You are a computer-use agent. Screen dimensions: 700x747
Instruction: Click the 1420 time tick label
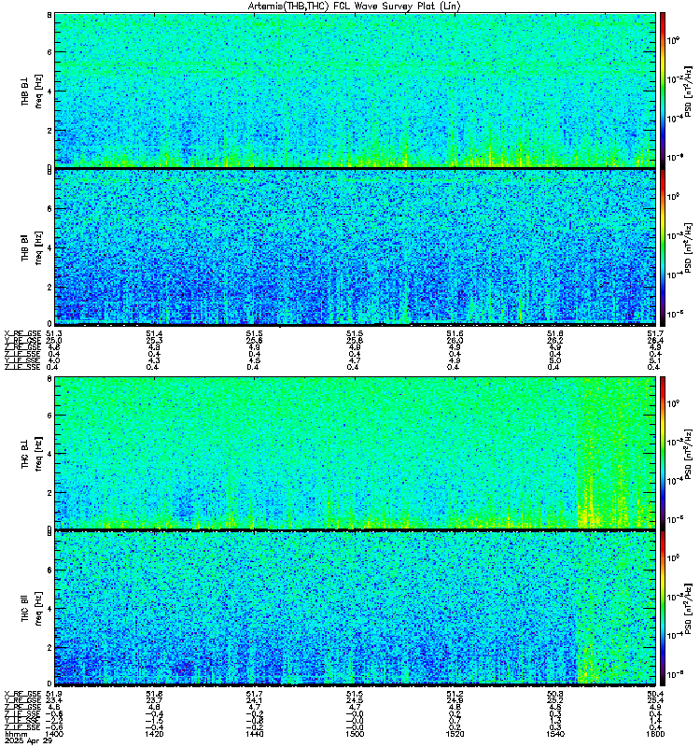point(154,734)
